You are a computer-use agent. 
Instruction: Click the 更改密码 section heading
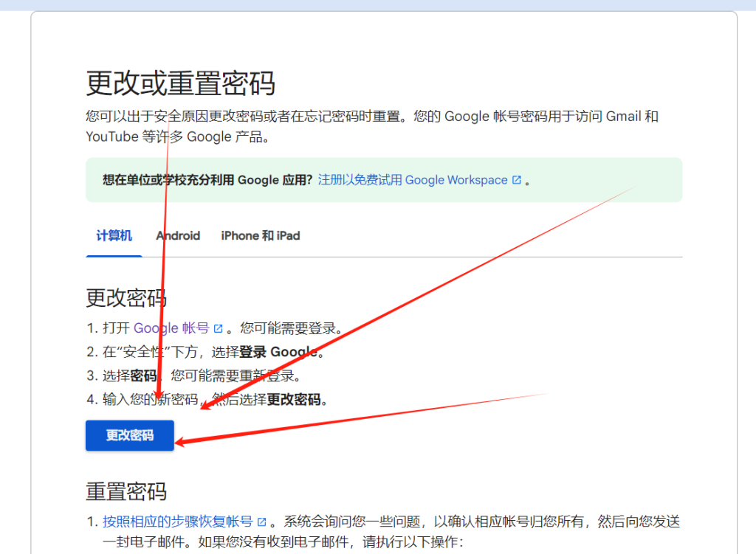point(126,298)
